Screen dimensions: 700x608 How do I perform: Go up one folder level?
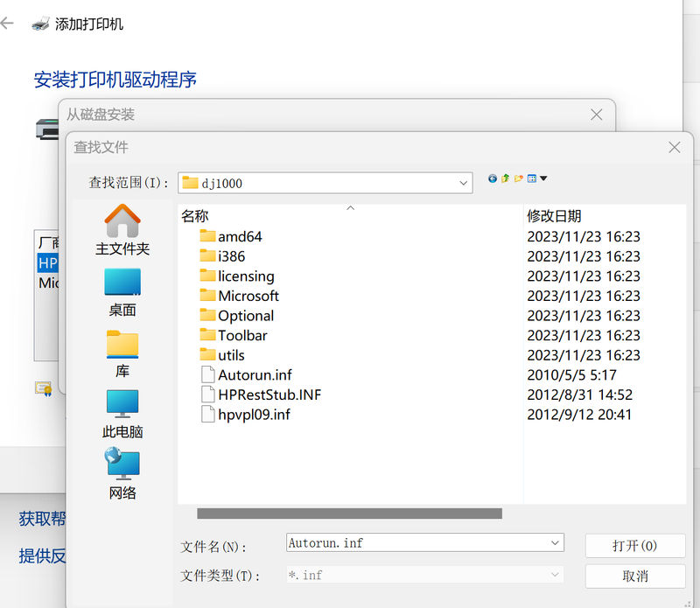click(x=506, y=178)
